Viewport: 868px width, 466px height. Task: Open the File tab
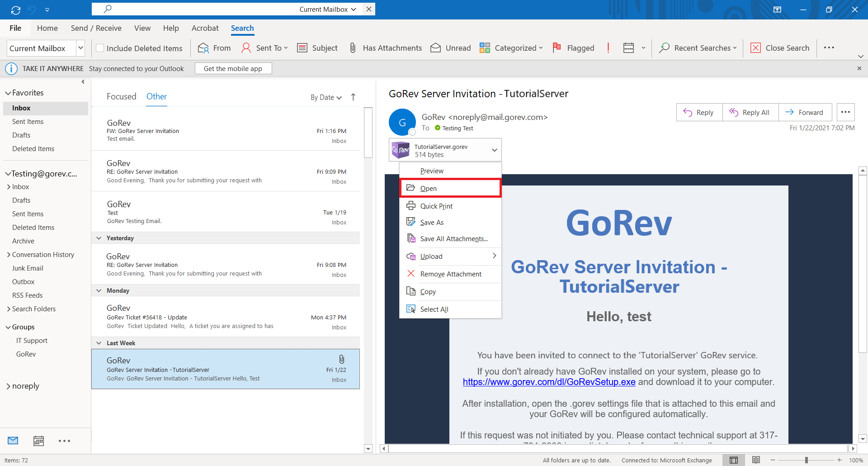(15, 28)
